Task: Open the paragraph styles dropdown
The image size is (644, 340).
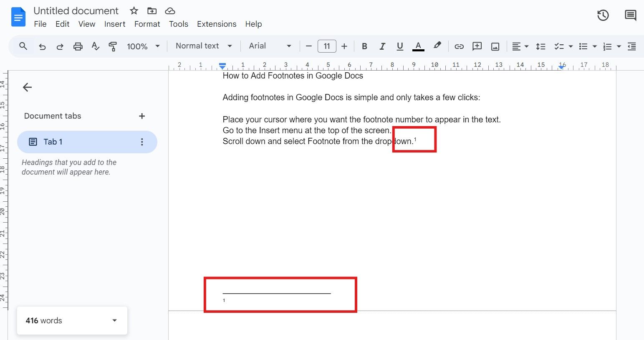Action: pyautogui.click(x=203, y=46)
